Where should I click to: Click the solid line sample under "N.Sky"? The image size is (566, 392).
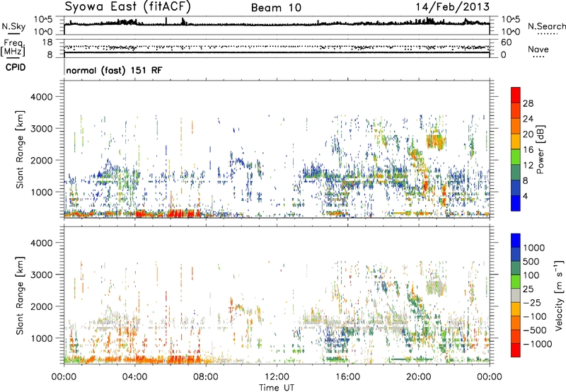tap(13, 33)
